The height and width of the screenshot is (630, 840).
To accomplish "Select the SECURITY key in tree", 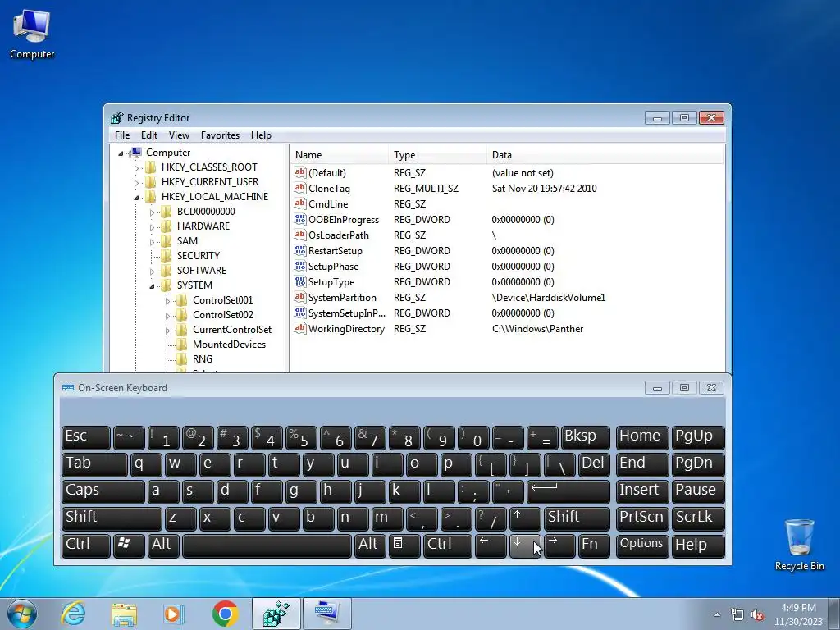I will [199, 256].
